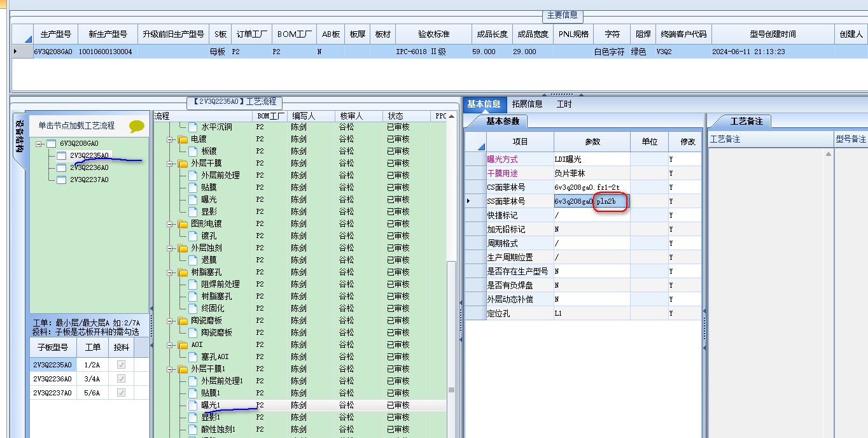Sort by 生产型号 column header
Viewport: 868px width, 438px height.
coord(55,34)
